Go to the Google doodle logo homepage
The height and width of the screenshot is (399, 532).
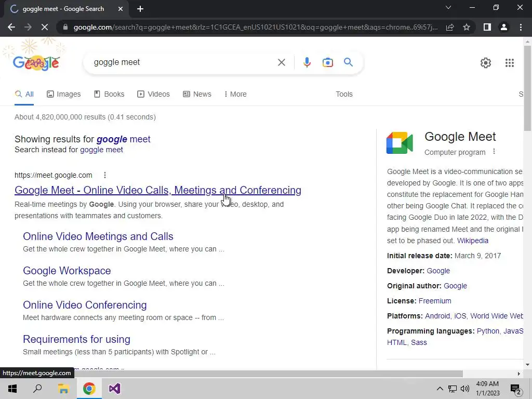[x=36, y=63]
